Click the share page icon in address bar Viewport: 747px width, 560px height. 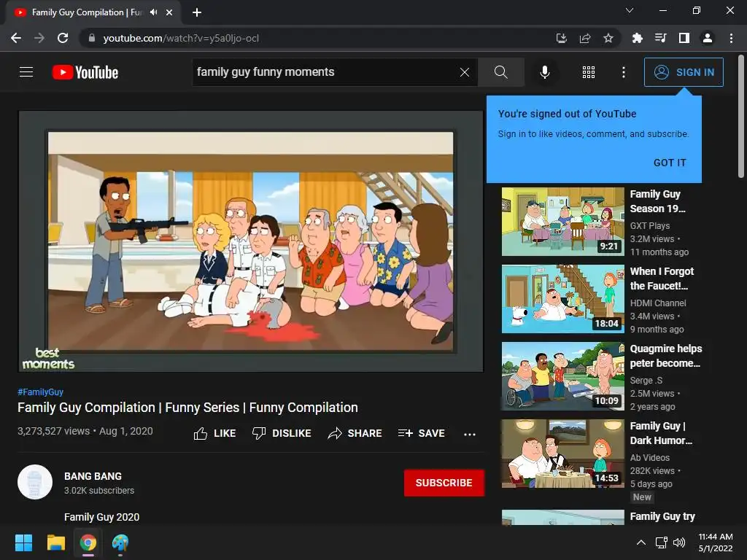585,38
